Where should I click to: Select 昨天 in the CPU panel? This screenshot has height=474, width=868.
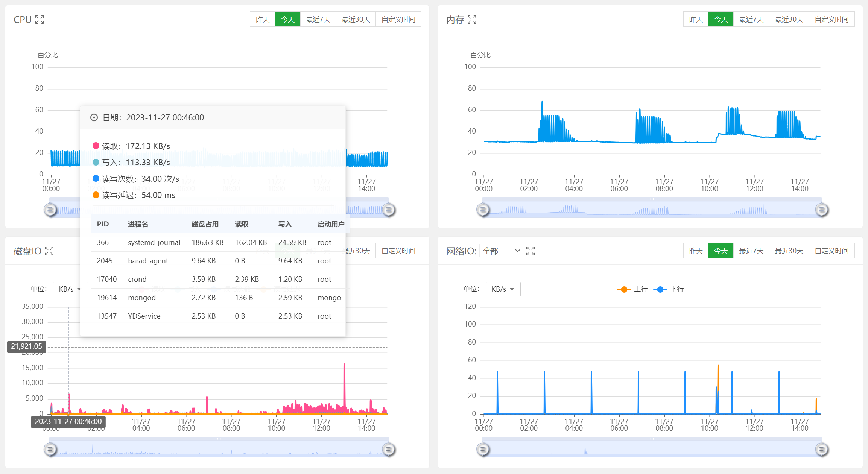pos(263,19)
